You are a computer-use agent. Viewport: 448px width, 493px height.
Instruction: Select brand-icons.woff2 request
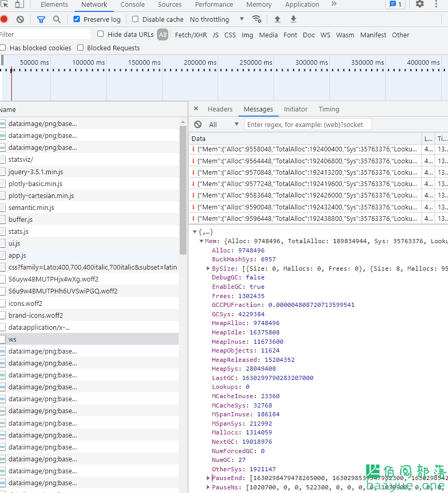[89, 315]
